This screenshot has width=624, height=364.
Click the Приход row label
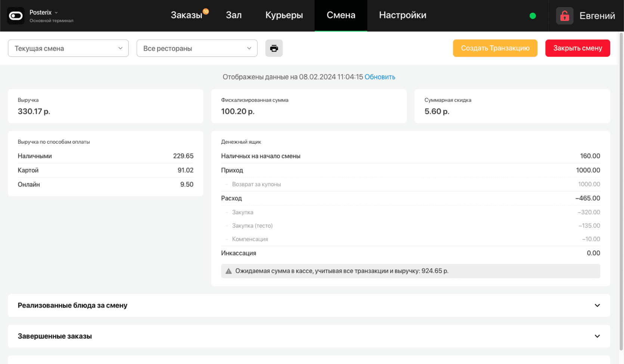[232, 170]
